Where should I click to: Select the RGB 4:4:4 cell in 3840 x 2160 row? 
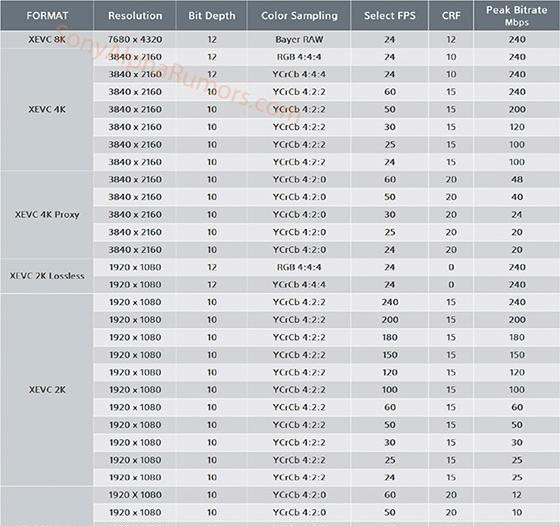299,57
